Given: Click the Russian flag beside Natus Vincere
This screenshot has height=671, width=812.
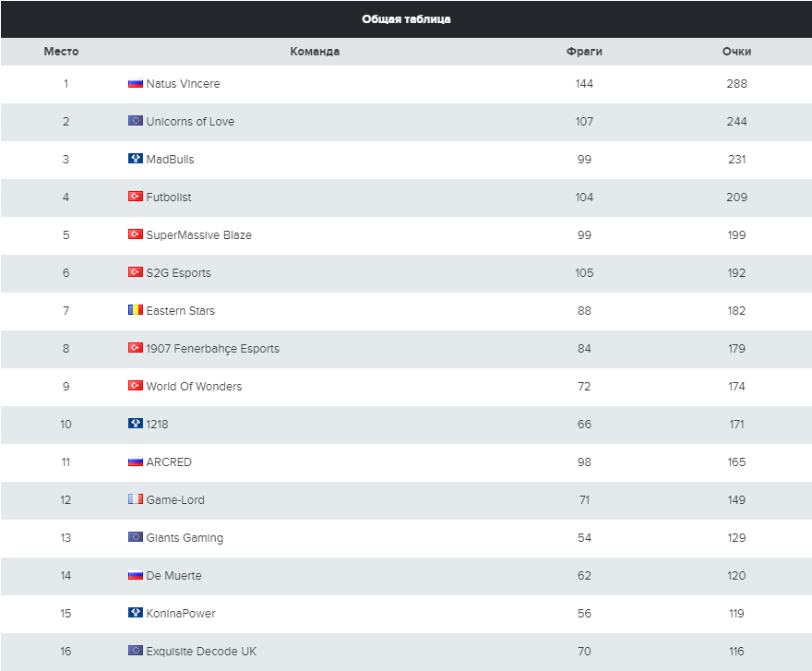Looking at the screenshot, I should [135, 83].
